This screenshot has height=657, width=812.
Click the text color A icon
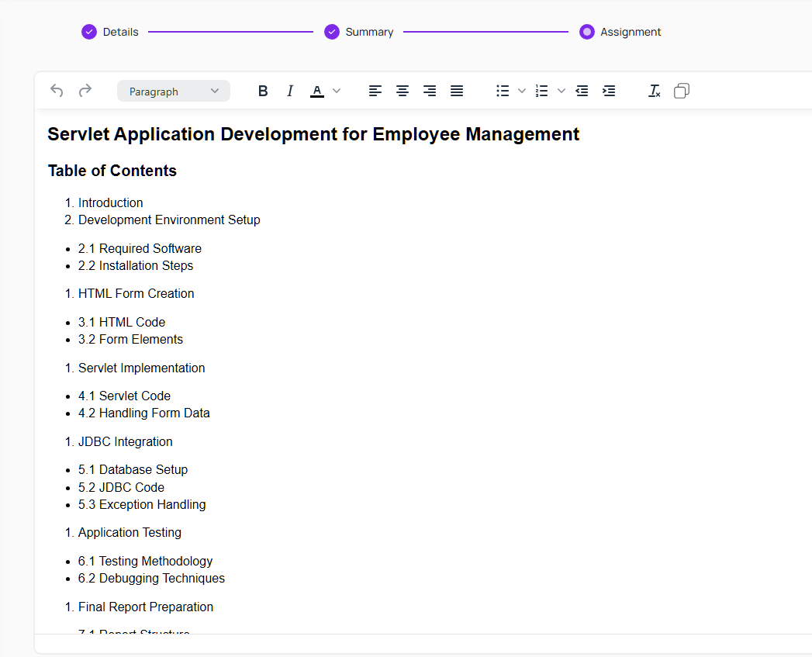[317, 91]
